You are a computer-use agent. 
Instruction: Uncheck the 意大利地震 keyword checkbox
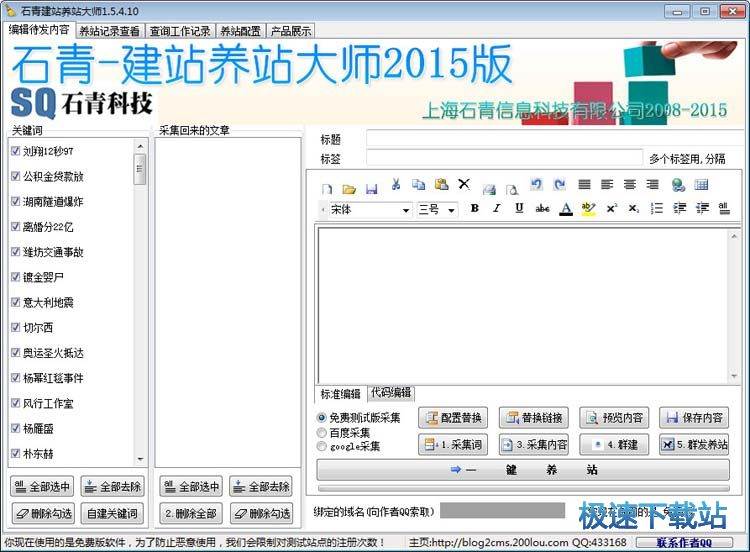point(16,302)
